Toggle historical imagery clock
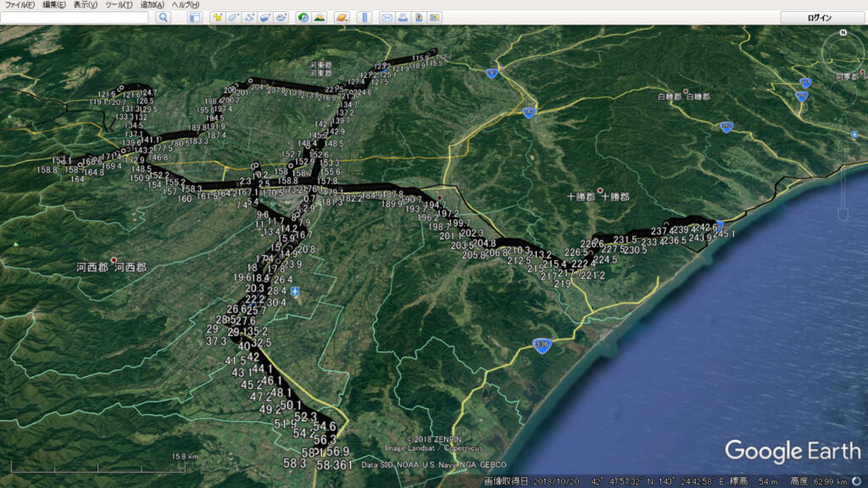Screen dimensions: 868x488 (x=303, y=18)
